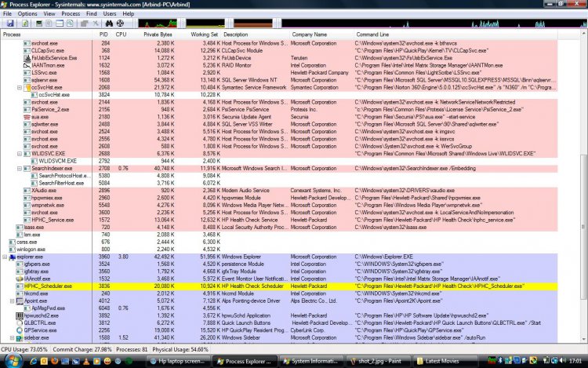This screenshot has width=588, height=368.
Task: Launch Firefox from quick launch
Action: pyautogui.click(x=54, y=361)
